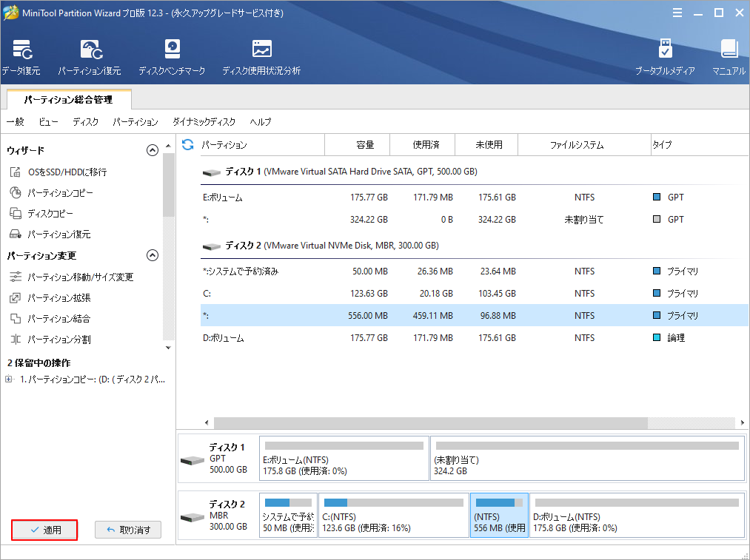Select the D:ボリューム row
The width and height of the screenshot is (750, 560).
pyautogui.click(x=474, y=338)
